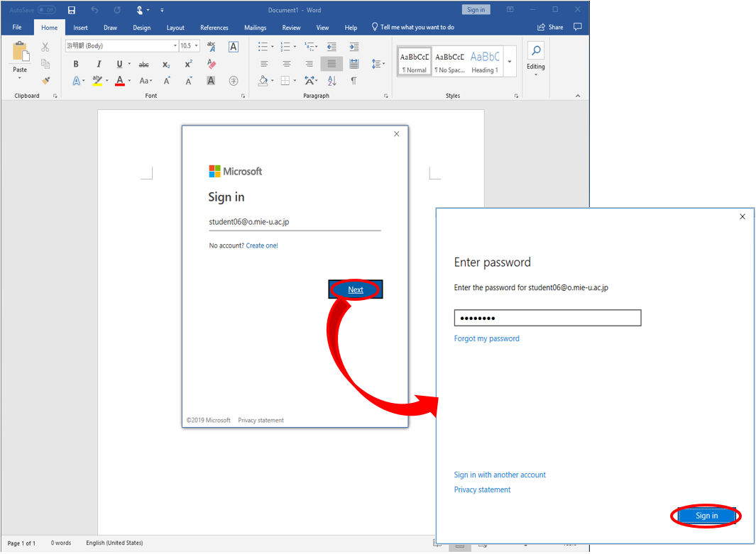Image resolution: width=756 pixels, height=554 pixels.
Task: Open the Borders dropdown
Action: tap(295, 81)
